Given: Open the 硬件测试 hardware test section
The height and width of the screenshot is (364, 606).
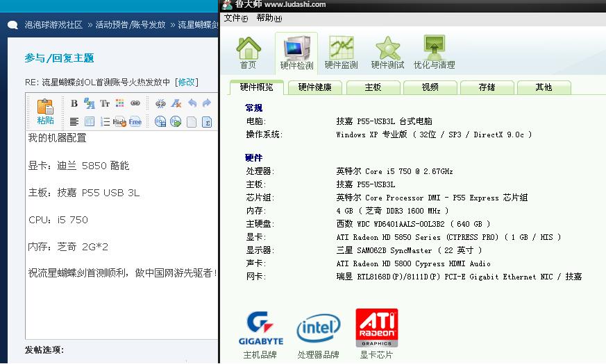Looking at the screenshot, I should [x=387, y=53].
